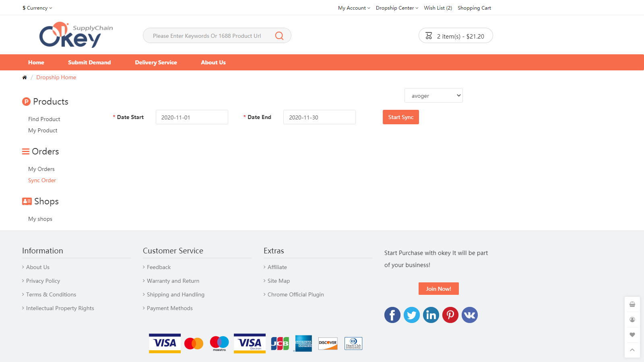Click the Start Sync button

(x=400, y=117)
